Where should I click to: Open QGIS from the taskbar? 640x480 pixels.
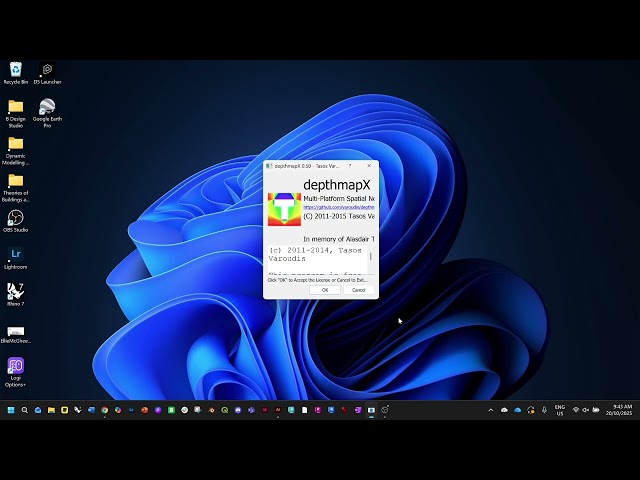coord(224,410)
